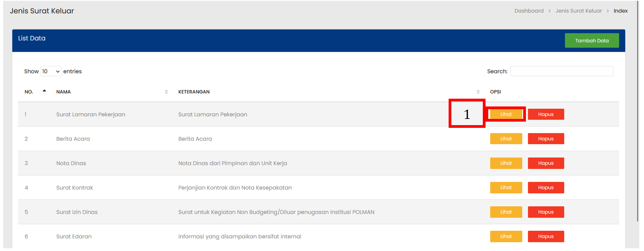Sort by NAMA column sort icon
Viewport: 644px width, 251px height.
click(x=166, y=92)
